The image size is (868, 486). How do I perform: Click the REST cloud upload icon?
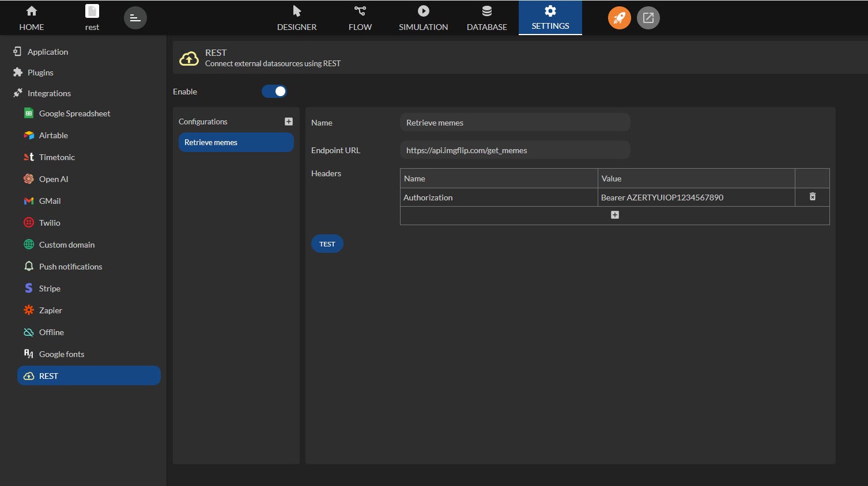pyautogui.click(x=189, y=58)
